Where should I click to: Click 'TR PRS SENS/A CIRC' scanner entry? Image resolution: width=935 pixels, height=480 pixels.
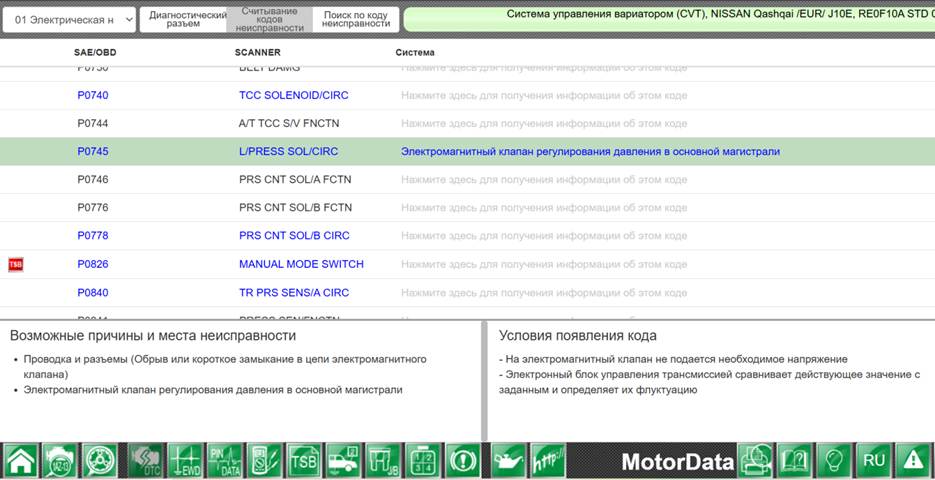point(294,293)
